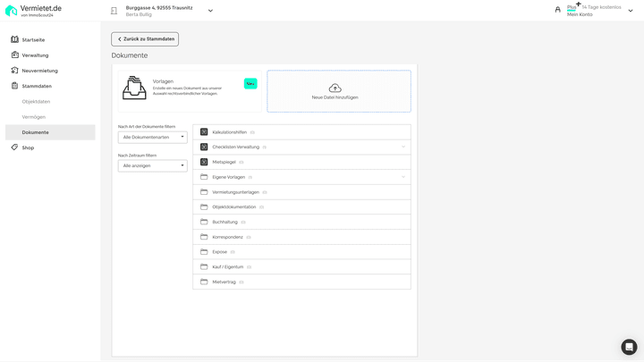Click the chat support bubble icon

(x=629, y=347)
